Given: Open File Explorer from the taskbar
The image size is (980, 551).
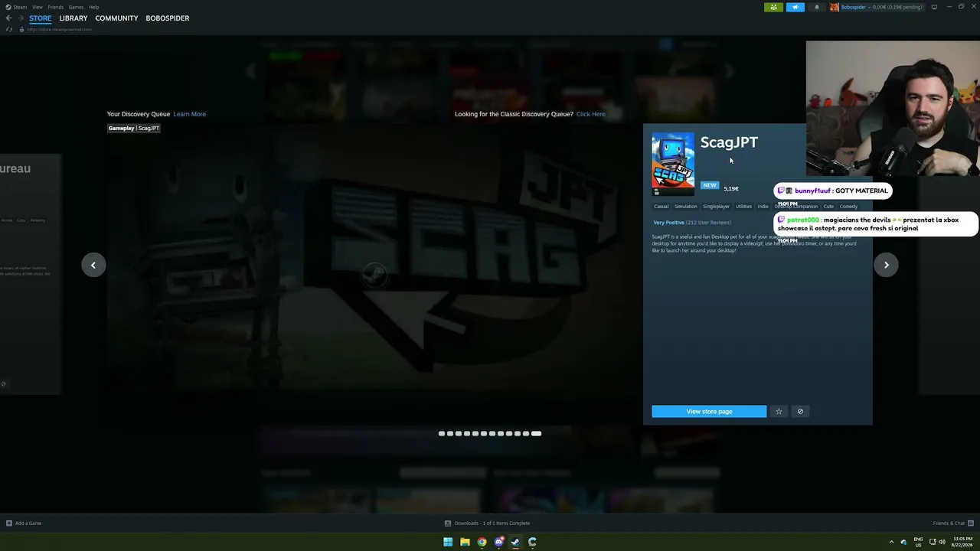Looking at the screenshot, I should (x=465, y=542).
